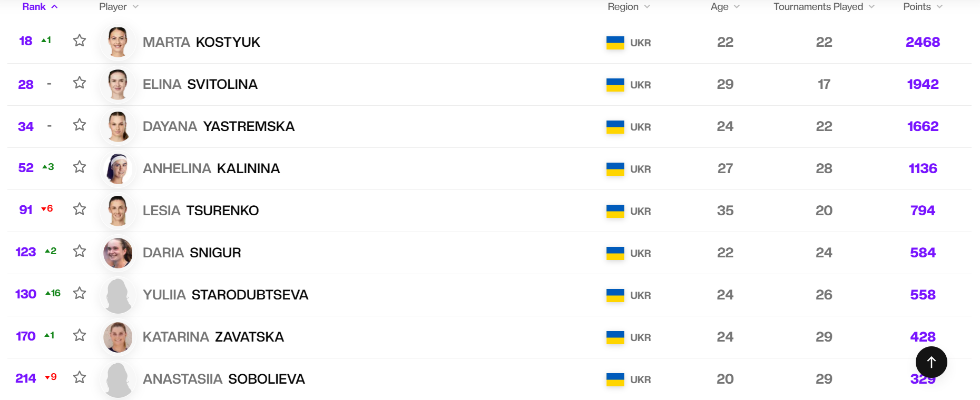The image size is (980, 400).
Task: Star Marta Kostyuk as a favorite
Action: 80,40
